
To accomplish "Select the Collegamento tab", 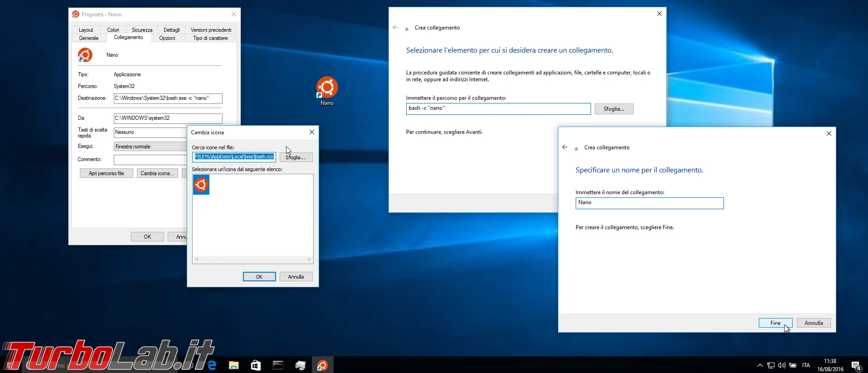I will click(128, 37).
